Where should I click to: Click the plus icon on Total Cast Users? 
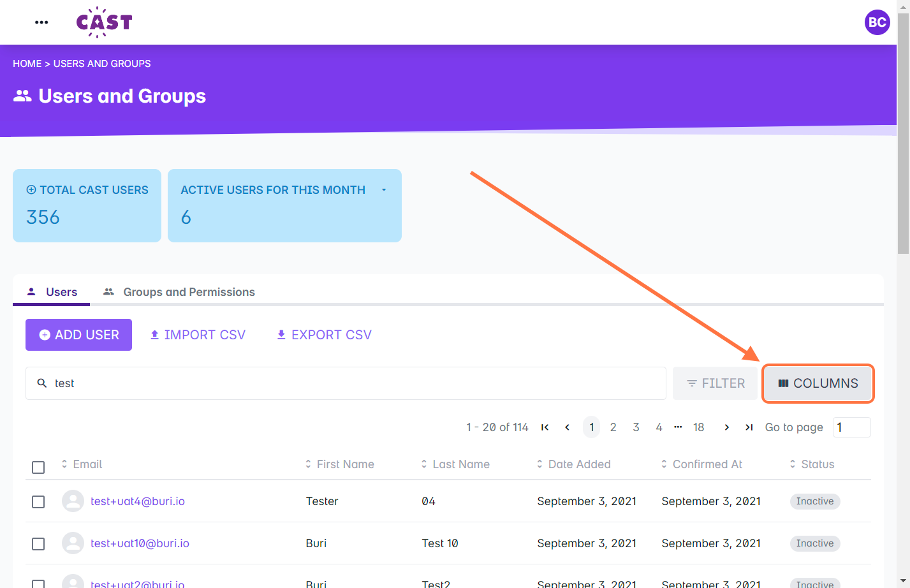(31, 190)
